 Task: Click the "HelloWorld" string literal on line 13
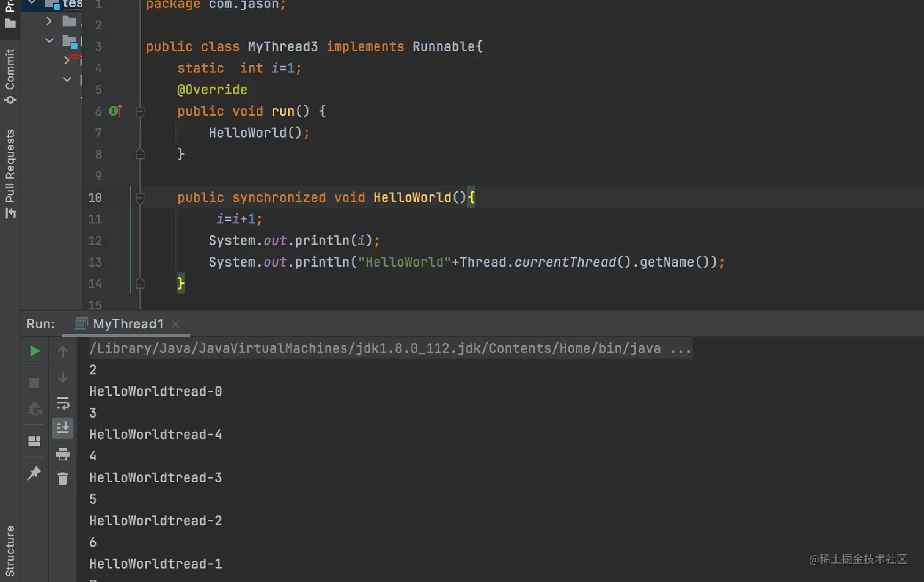pyautogui.click(x=404, y=262)
